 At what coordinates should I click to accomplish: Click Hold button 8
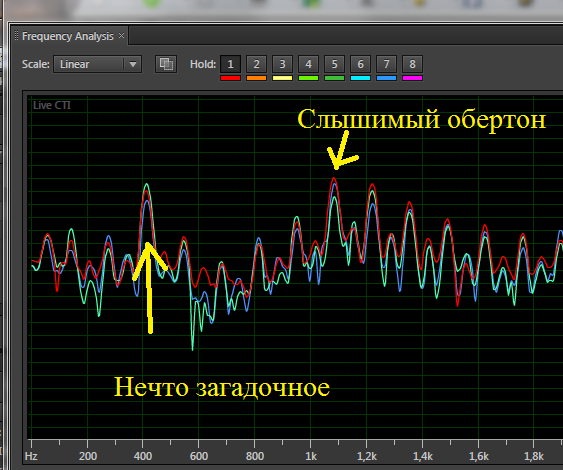coord(412,64)
